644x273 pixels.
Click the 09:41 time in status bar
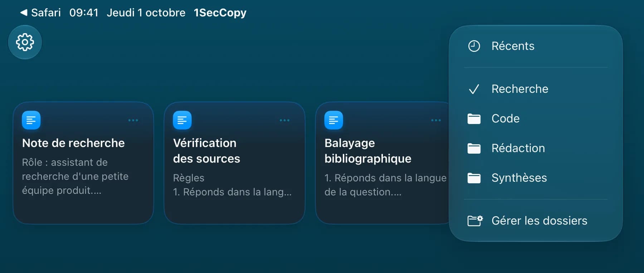(84, 13)
